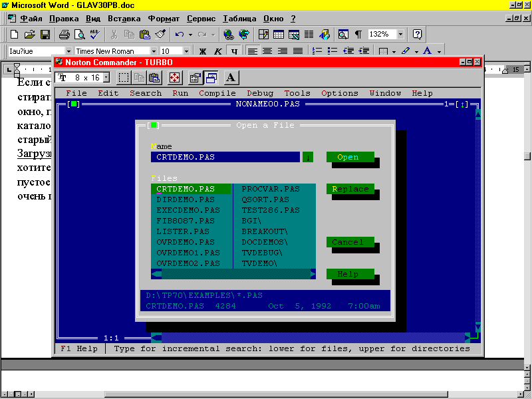Open the Web Toolbar icon
Viewport: 532px width, 399px height.
tap(244, 35)
